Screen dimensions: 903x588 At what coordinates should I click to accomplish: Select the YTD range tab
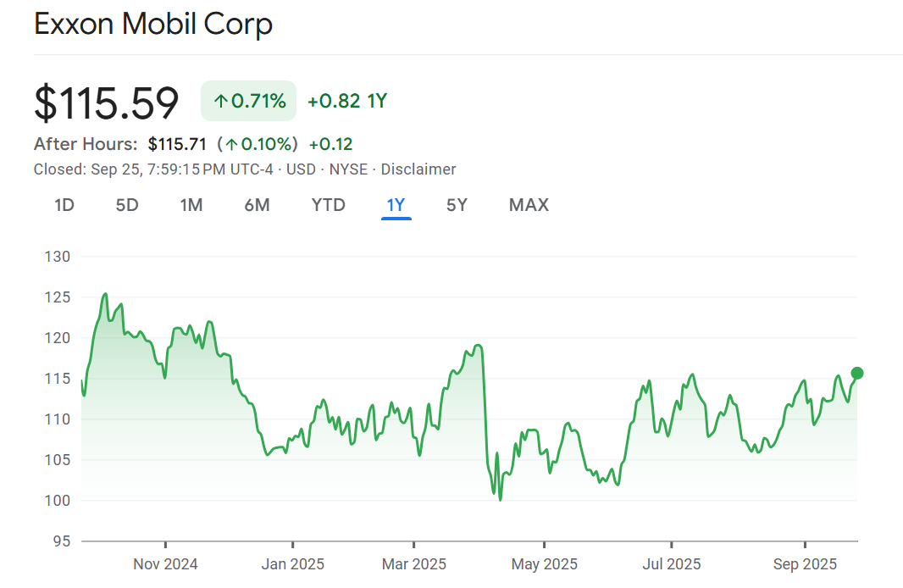(x=328, y=205)
